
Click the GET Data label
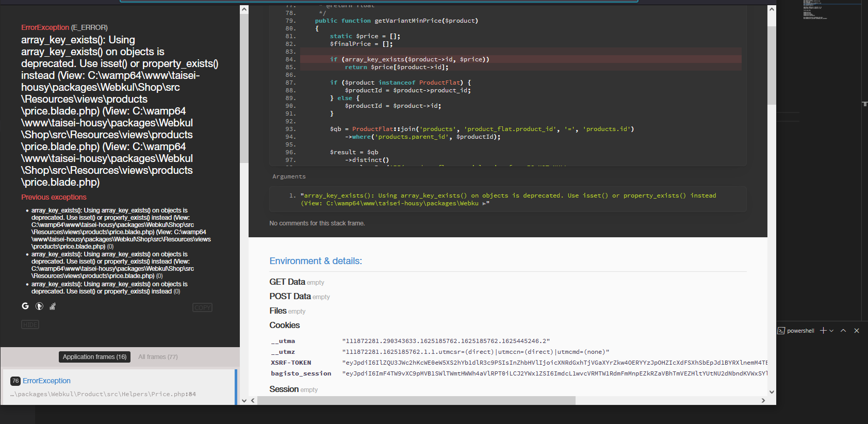(x=287, y=282)
